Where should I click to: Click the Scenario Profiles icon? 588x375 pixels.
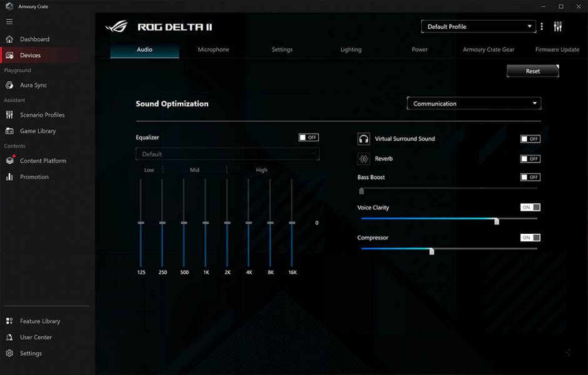tap(9, 115)
